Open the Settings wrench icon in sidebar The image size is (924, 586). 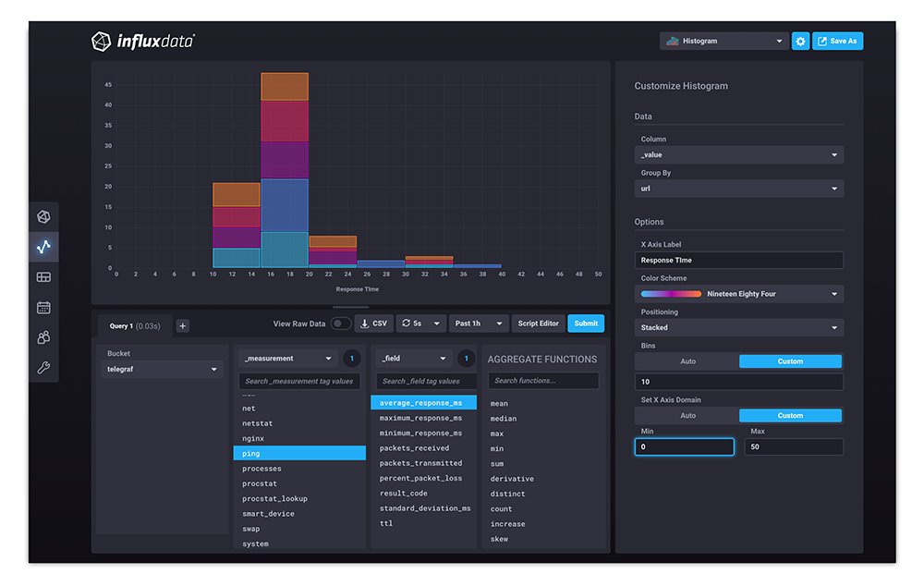click(x=43, y=368)
